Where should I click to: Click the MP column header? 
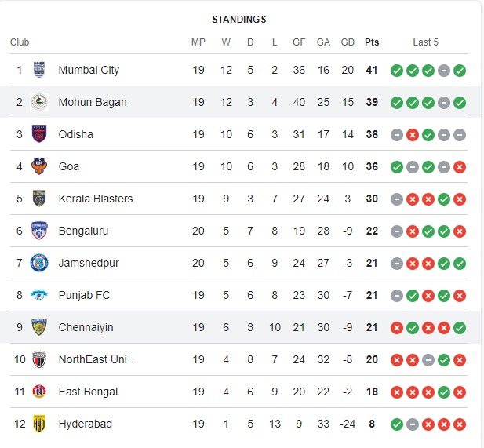(198, 42)
